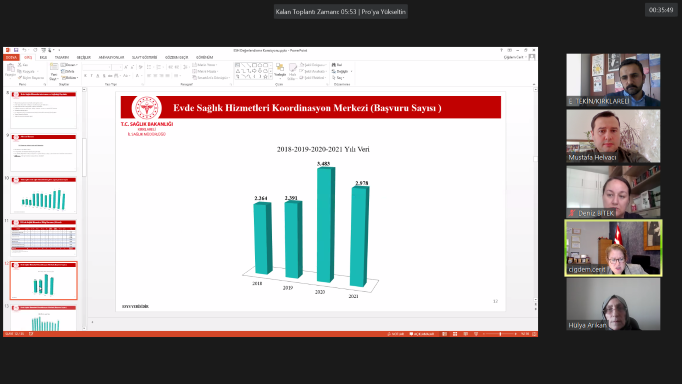This screenshot has height=384, width=682.
Task: Switch to the TASARIM ribbon tab
Action: [62, 57]
